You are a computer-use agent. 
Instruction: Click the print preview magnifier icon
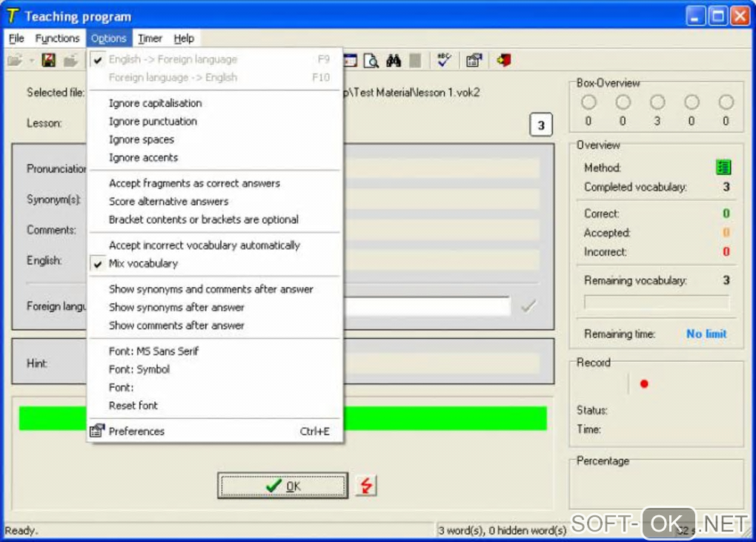[x=371, y=61]
